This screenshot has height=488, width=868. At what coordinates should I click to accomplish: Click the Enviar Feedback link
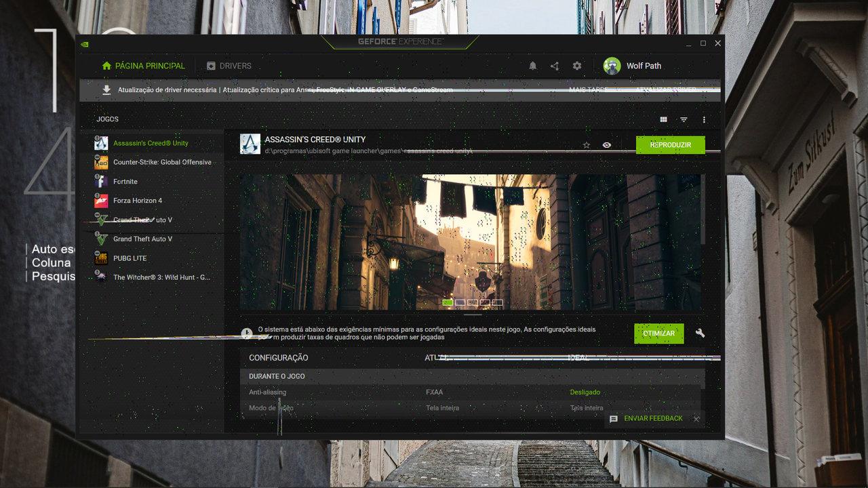(x=654, y=418)
